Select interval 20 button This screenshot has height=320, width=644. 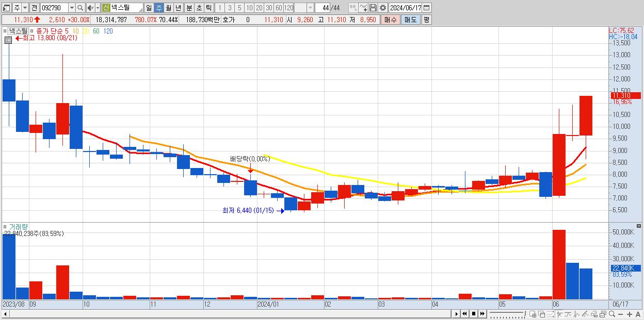coord(259,8)
